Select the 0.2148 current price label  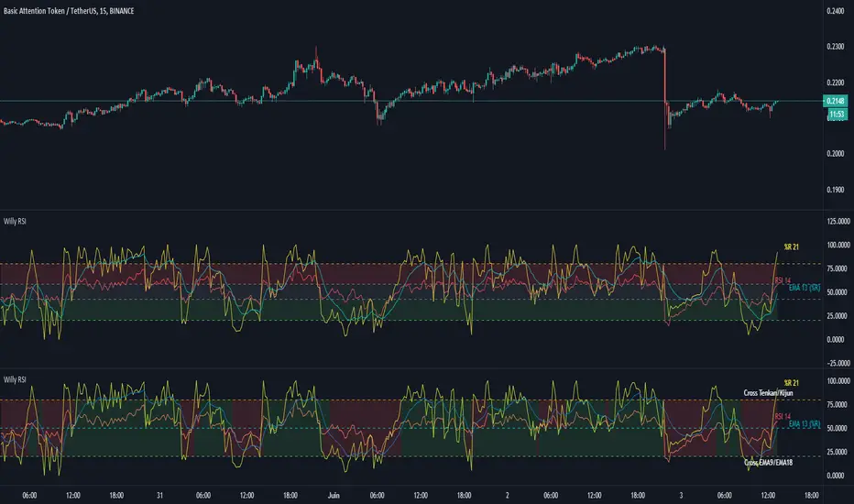(835, 101)
